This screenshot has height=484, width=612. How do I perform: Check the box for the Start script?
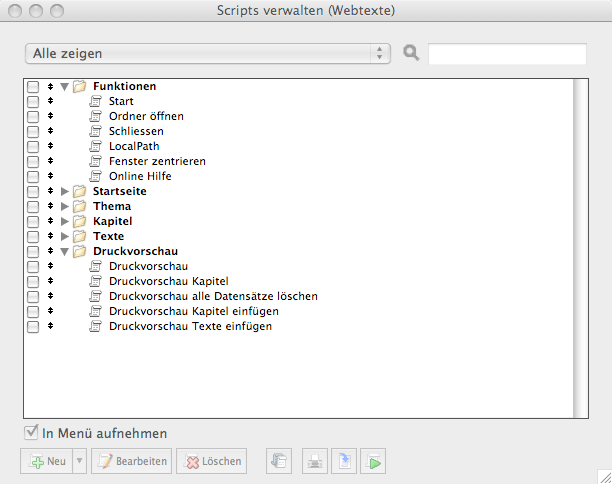click(33, 101)
